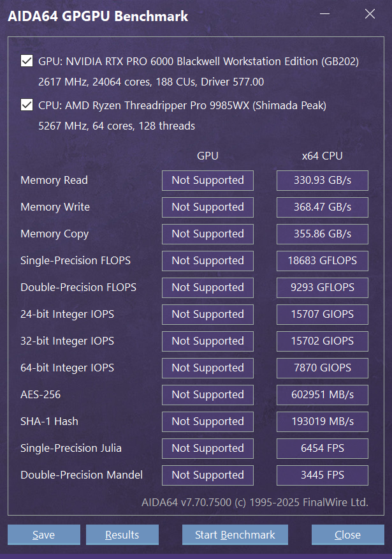Click the Double-Precision Mandel 3445 FPS box
The width and height of the screenshot is (392, 559).
click(323, 475)
